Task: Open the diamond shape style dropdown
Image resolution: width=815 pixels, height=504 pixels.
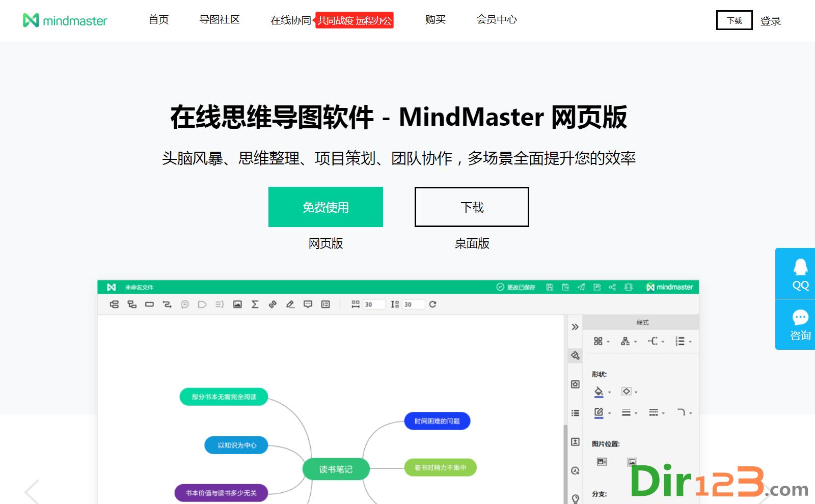Action: tap(629, 391)
